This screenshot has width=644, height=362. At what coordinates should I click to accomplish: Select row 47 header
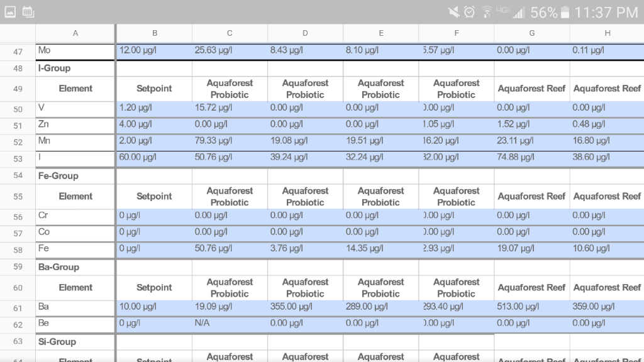pyautogui.click(x=18, y=52)
